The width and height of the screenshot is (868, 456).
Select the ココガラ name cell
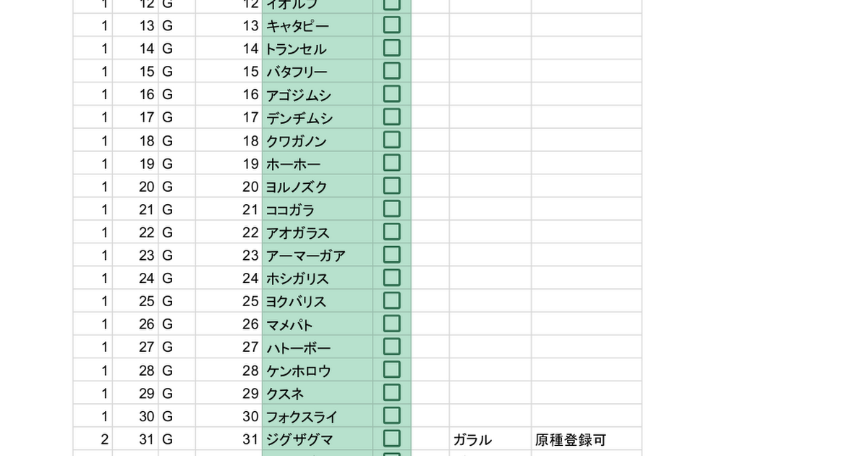[317, 210]
